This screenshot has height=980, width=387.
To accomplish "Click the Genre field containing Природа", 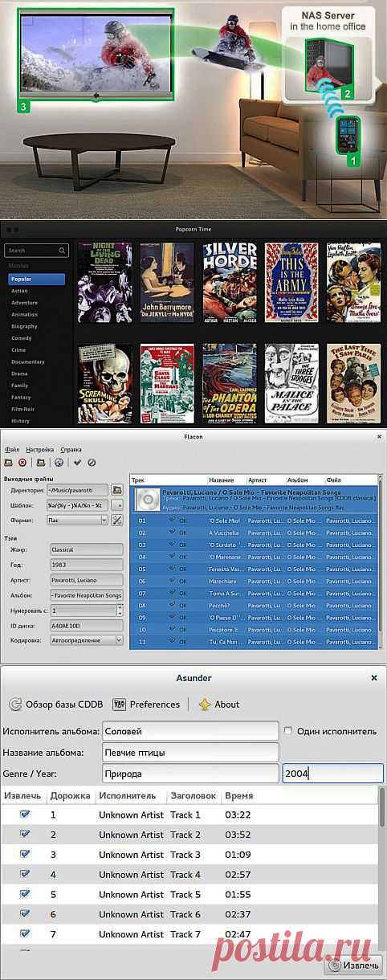I will (190, 774).
